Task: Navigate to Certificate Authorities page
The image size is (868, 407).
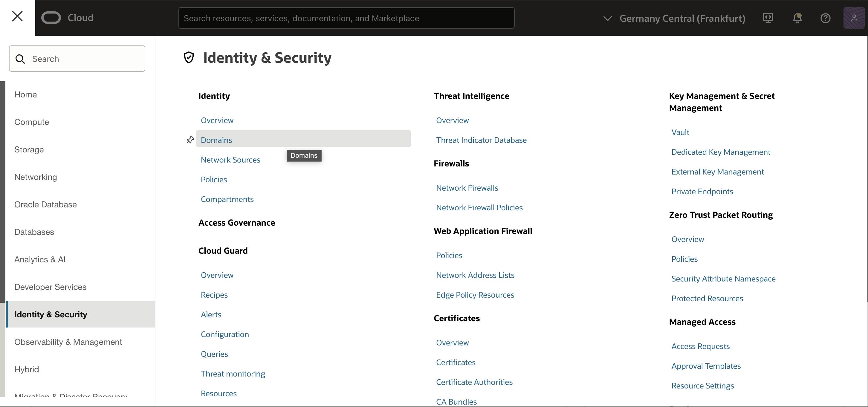Action: tap(474, 382)
